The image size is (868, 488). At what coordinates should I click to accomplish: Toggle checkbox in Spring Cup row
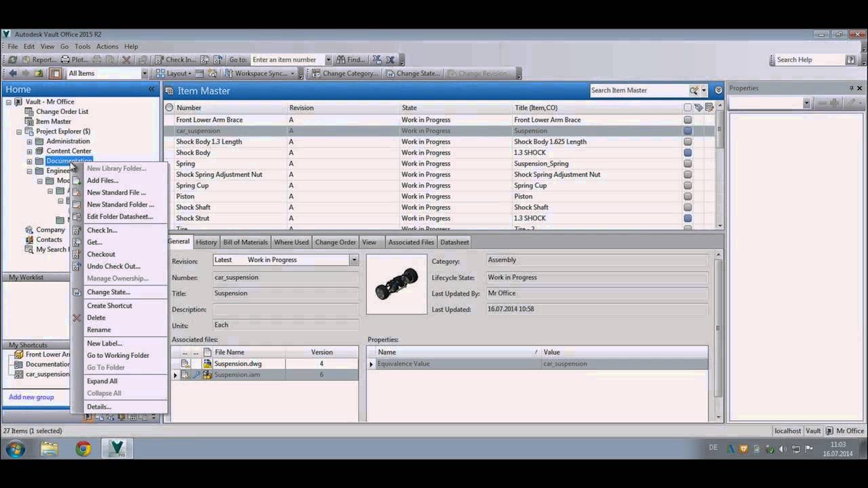tap(688, 186)
